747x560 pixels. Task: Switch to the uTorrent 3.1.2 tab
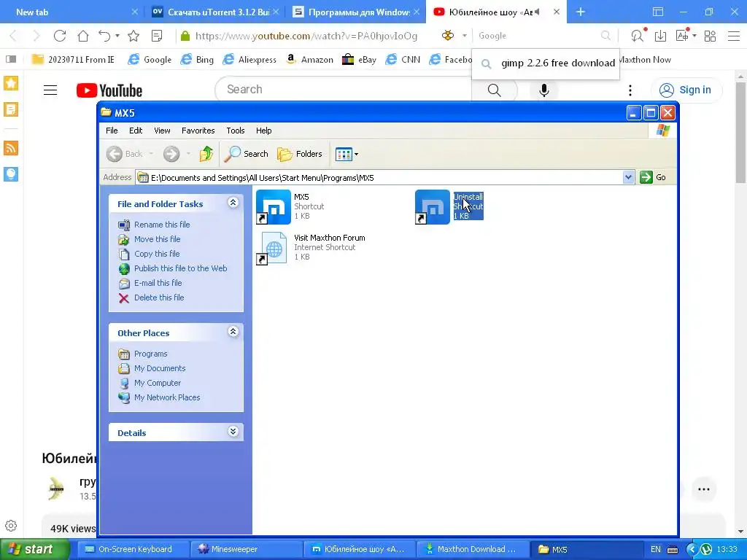coord(215,12)
